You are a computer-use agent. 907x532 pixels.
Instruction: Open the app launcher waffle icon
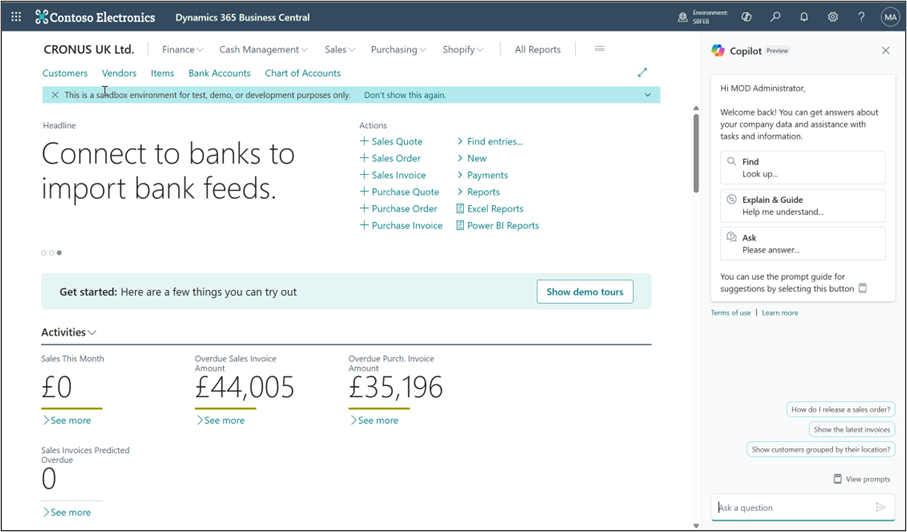click(16, 17)
